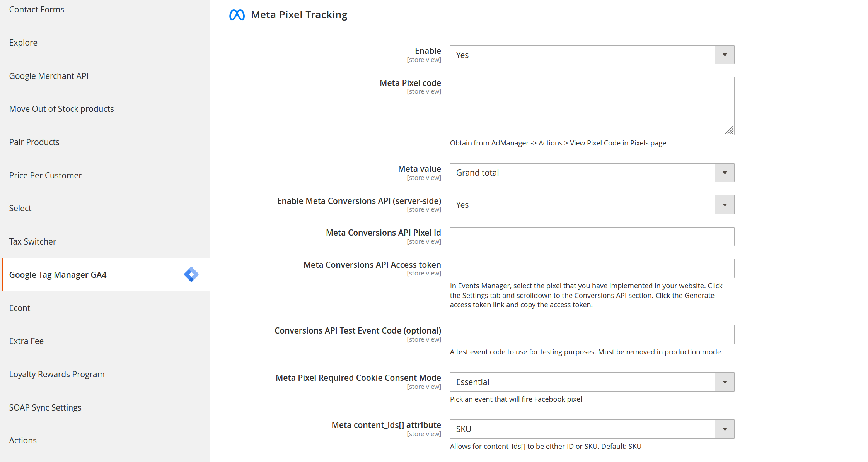Select Google Tag Manager GA4 sidebar tab
The height and width of the screenshot is (462, 868).
[106, 275]
